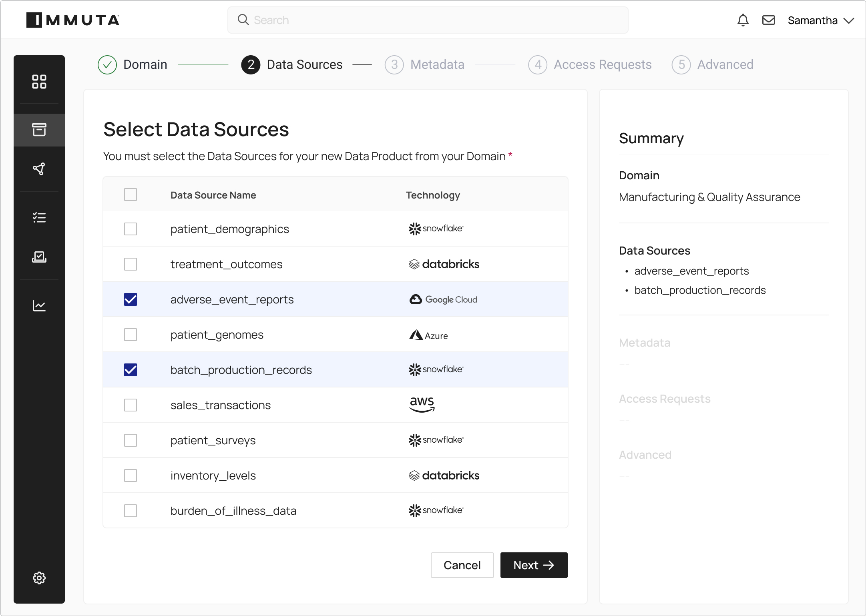Open the line chart analytics icon
Image resolution: width=866 pixels, height=616 pixels.
click(39, 306)
